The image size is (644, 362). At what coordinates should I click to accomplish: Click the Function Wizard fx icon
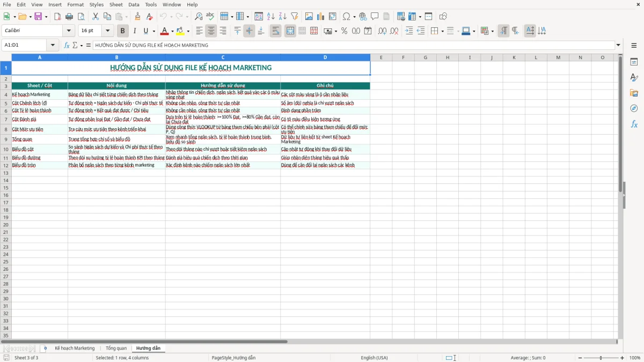click(67, 45)
